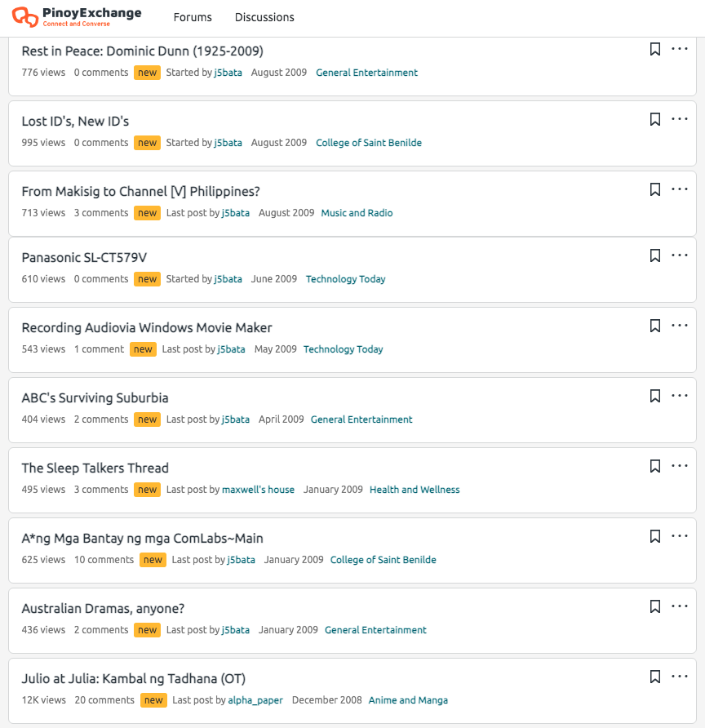Screen dimensions: 705x728
Task: Open the Health and Wellness category
Action: click(415, 490)
